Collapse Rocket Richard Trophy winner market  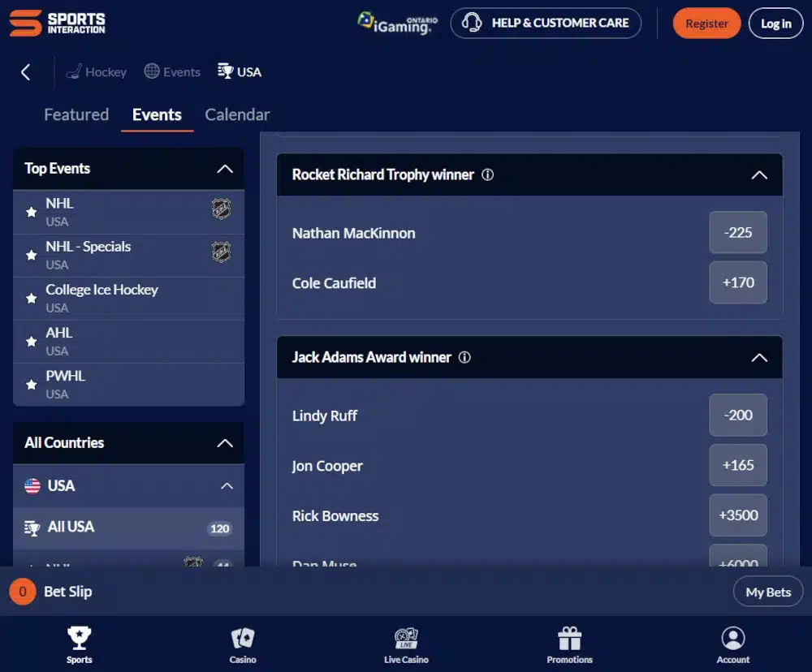[x=759, y=175]
